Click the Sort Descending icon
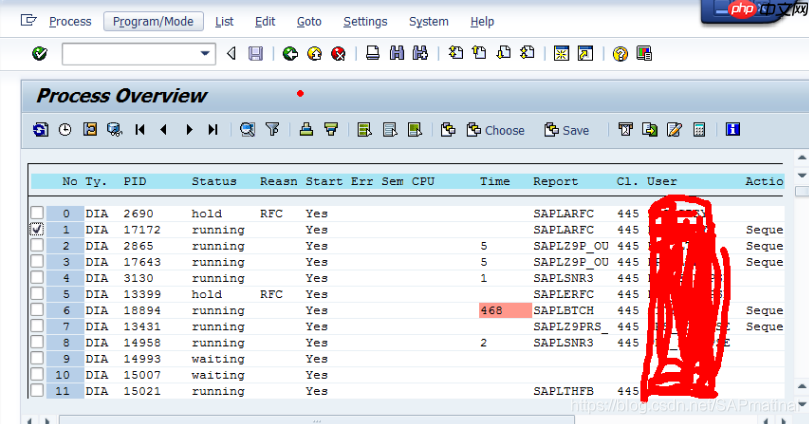 coord(331,129)
